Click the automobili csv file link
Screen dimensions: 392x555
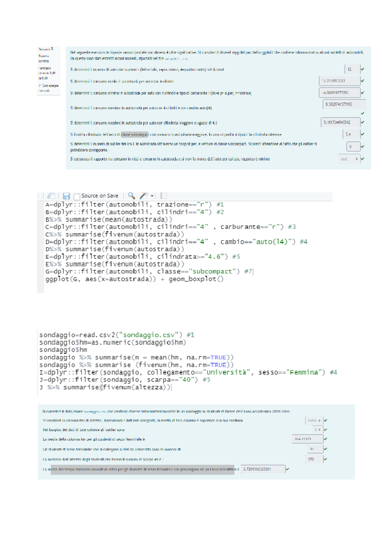176,59
